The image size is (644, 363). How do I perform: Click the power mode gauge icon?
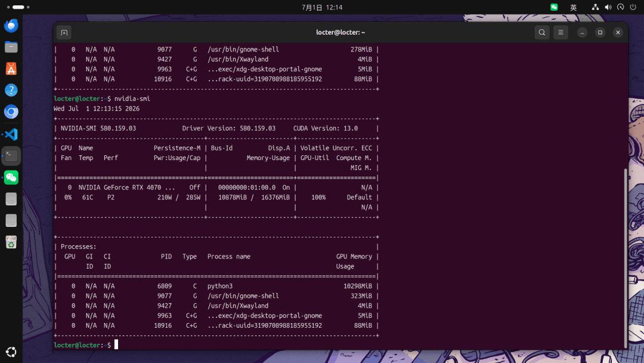coord(621,7)
